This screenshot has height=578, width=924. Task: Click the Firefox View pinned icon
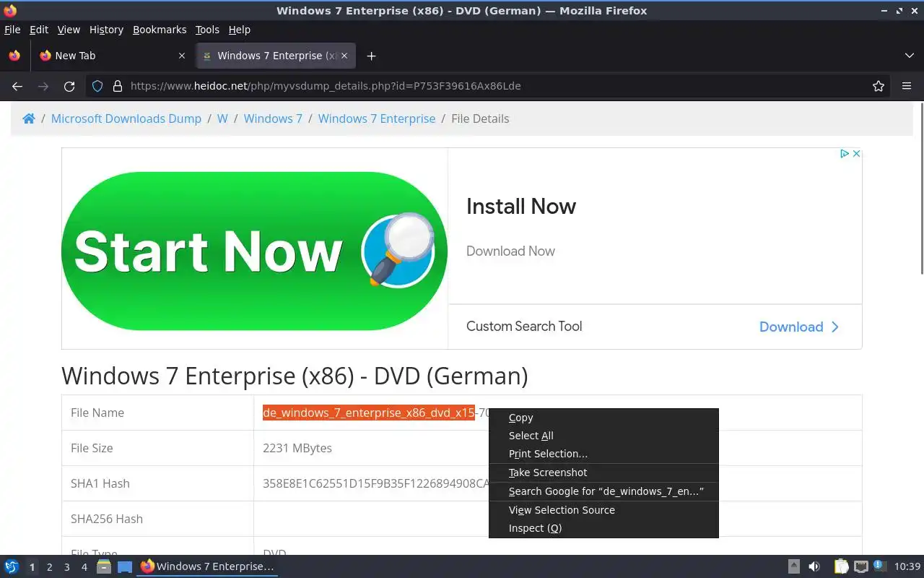(x=14, y=56)
